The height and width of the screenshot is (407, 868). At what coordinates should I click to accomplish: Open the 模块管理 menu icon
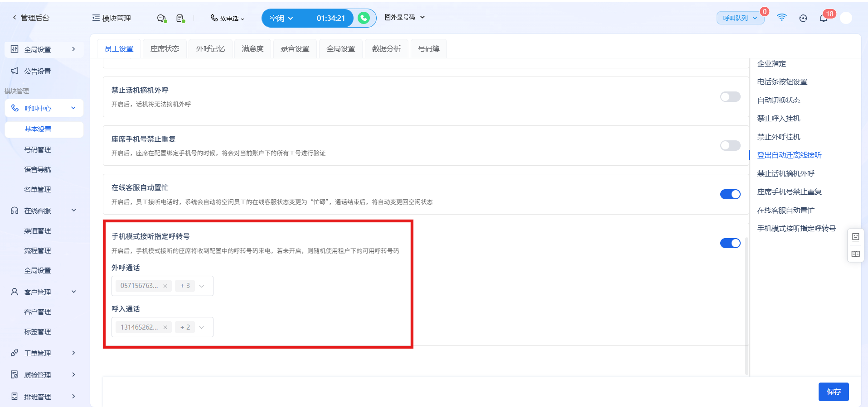(96, 18)
